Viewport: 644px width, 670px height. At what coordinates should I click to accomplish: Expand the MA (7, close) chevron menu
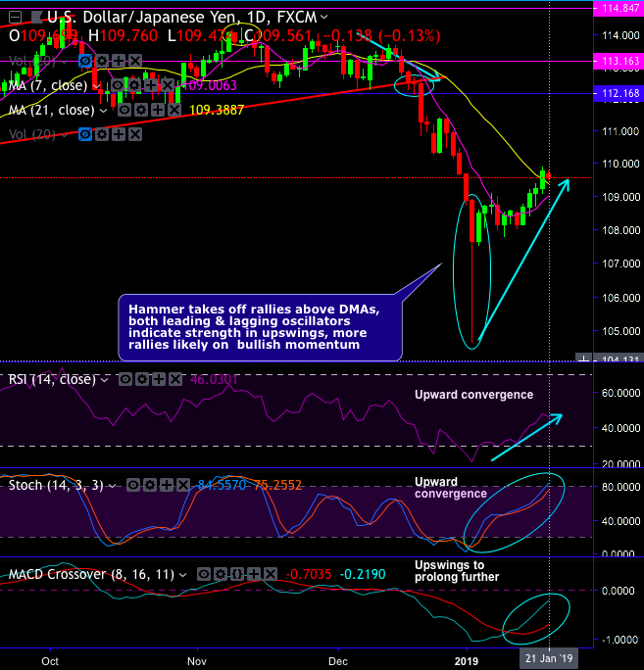click(x=96, y=86)
